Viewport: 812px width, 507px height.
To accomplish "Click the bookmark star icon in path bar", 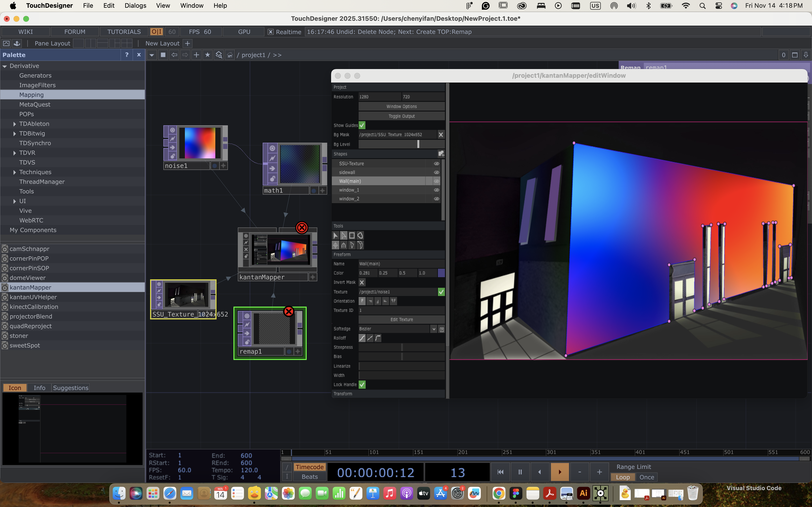I will point(207,55).
